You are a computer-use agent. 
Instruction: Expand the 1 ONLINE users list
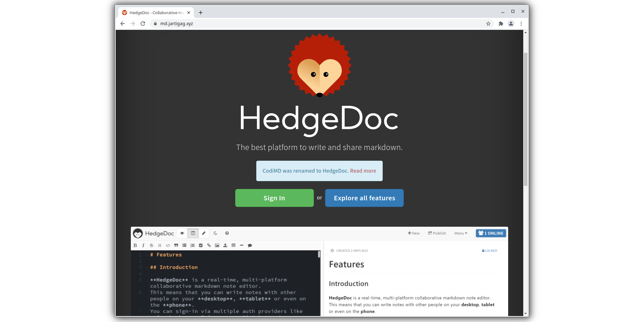click(x=491, y=233)
